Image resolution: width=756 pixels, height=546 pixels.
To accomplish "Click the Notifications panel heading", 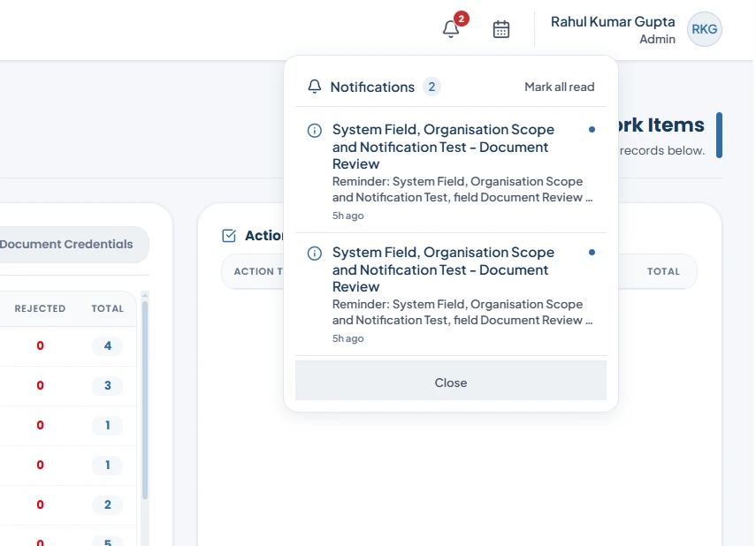I will tap(372, 87).
